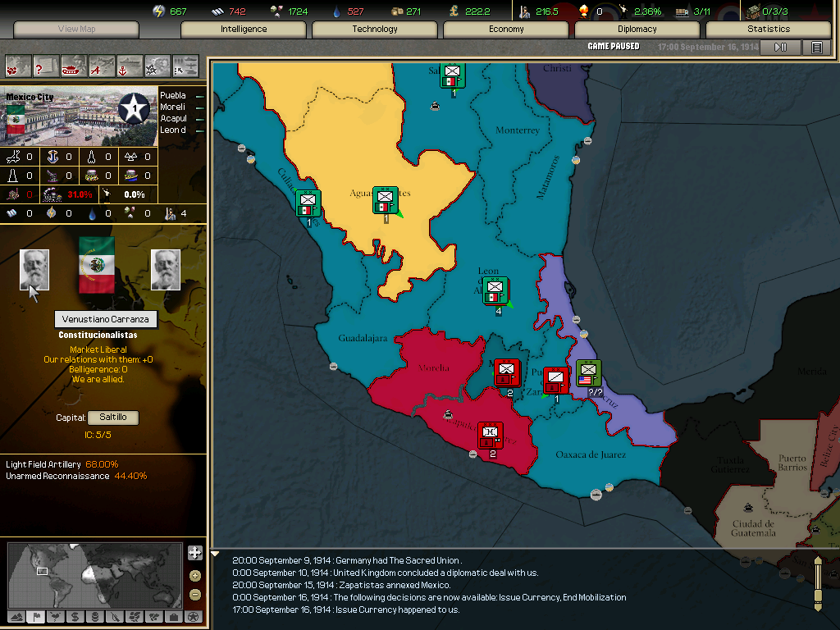840x630 pixels.
Task: Switch to terrain map mode
Action: click(16, 617)
